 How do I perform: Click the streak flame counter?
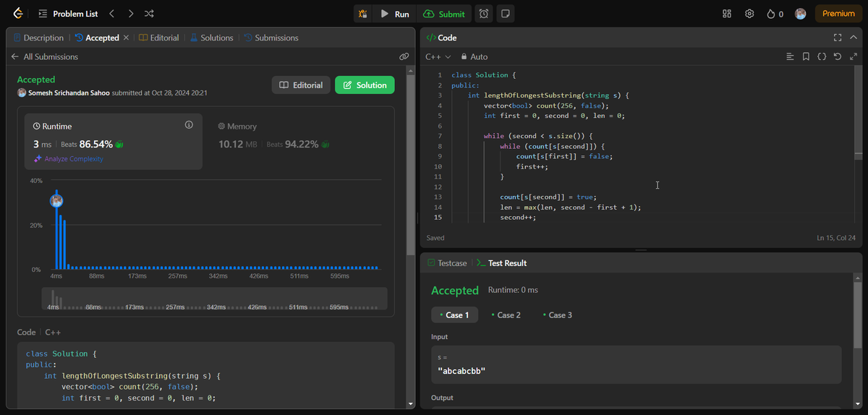pos(775,14)
